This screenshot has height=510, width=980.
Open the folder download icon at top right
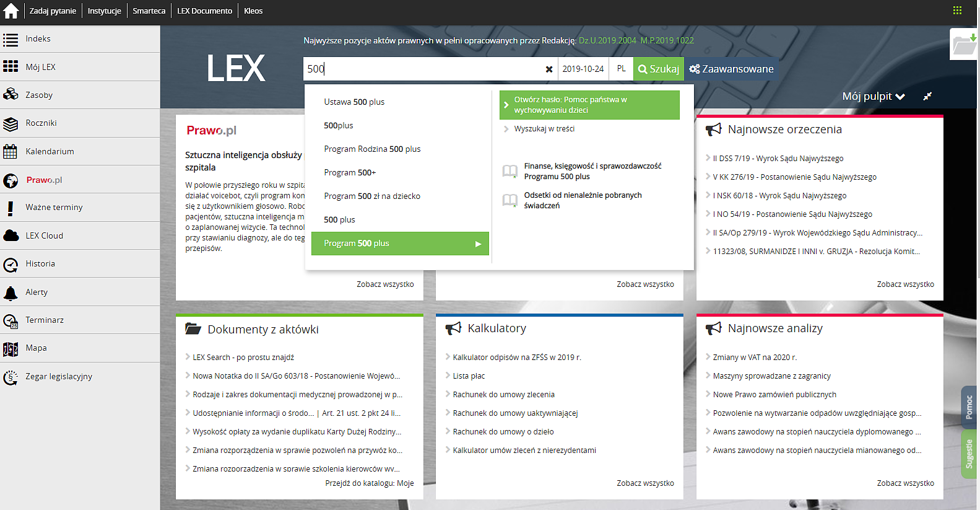(x=964, y=45)
